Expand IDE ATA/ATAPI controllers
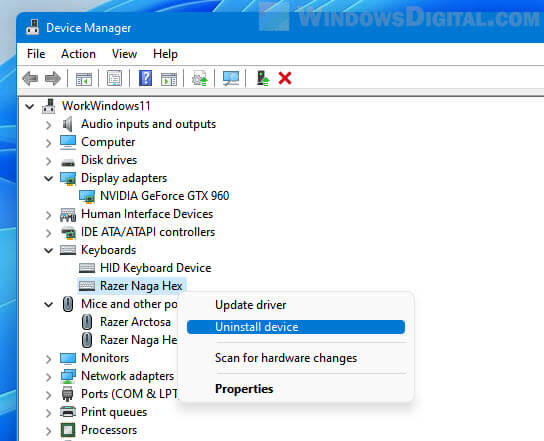Viewport: 544px width, 441px height. pyautogui.click(x=49, y=233)
